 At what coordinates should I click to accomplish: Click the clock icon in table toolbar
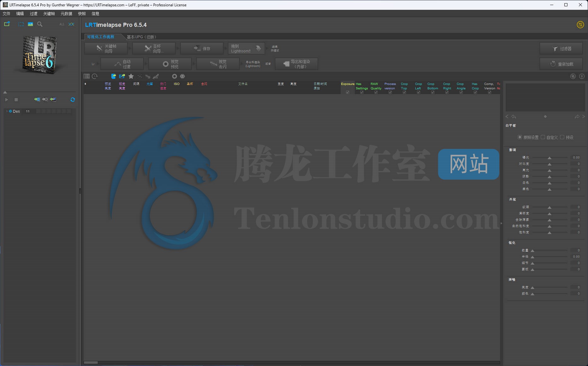click(x=95, y=76)
